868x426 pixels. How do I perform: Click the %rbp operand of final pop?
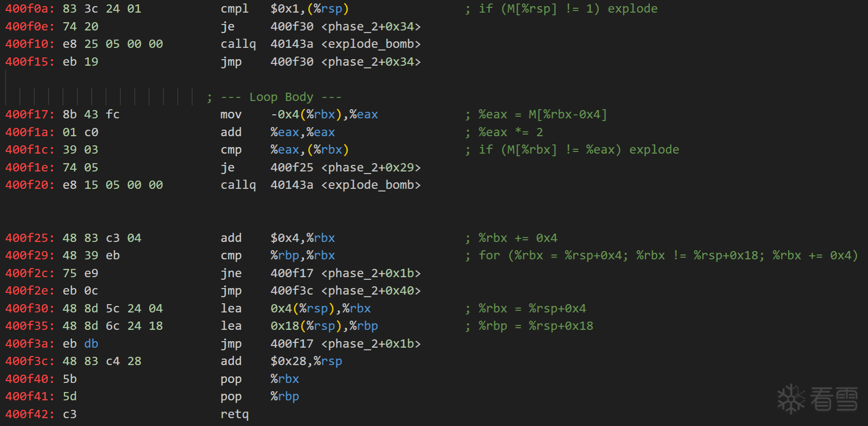click(285, 396)
